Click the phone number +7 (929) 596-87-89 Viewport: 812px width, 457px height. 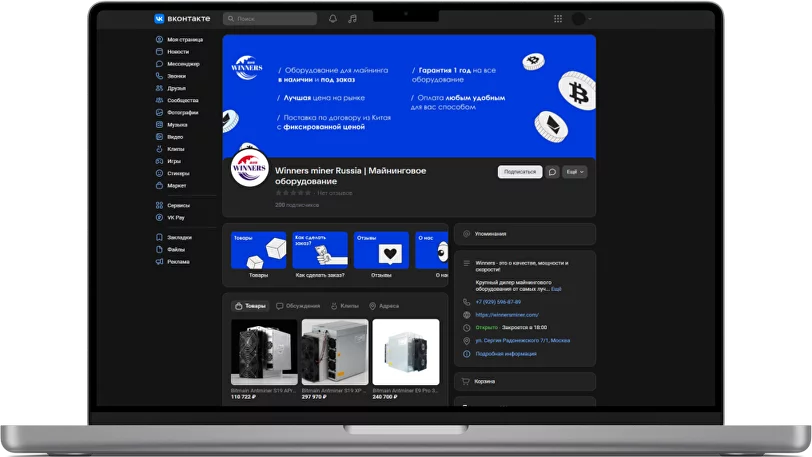point(498,302)
